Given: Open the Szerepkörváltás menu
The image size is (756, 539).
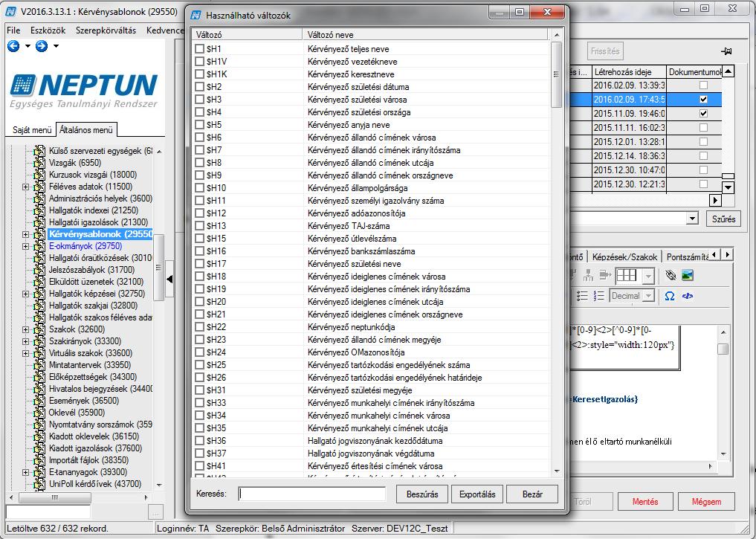Looking at the screenshot, I should (106, 30).
